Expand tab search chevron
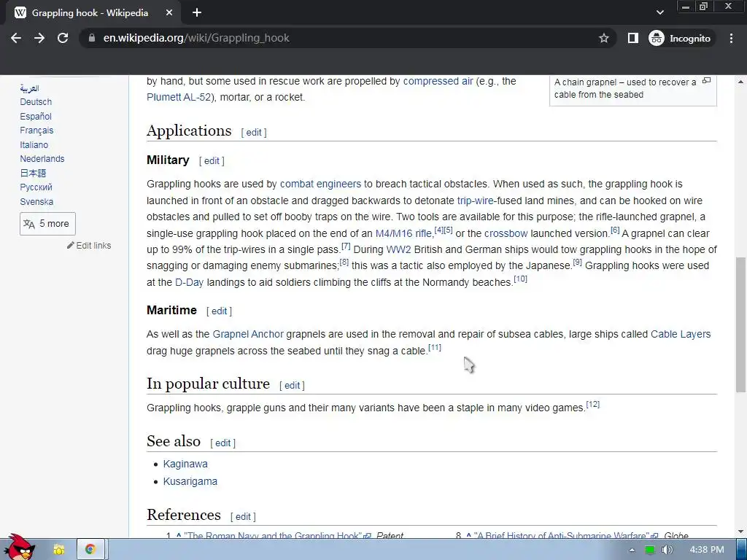 click(x=659, y=13)
